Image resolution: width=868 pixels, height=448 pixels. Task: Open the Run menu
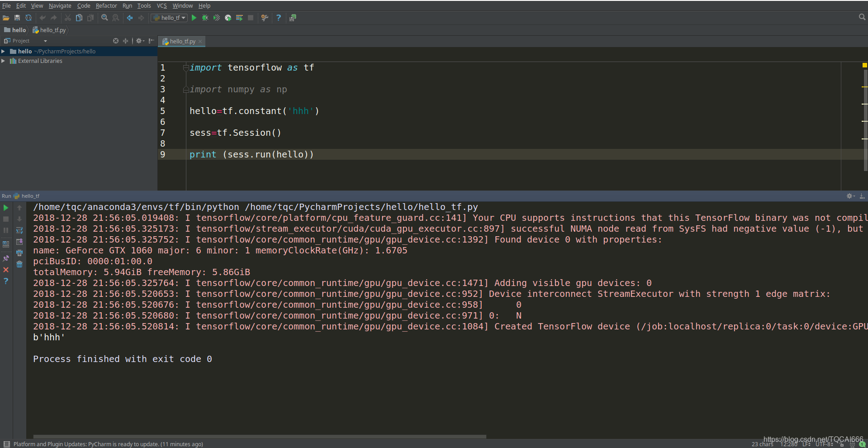[128, 5]
